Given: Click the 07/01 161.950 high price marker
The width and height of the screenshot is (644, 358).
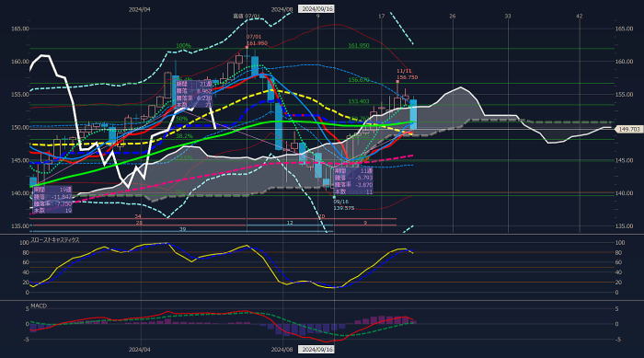Looking at the screenshot, I should point(257,40).
